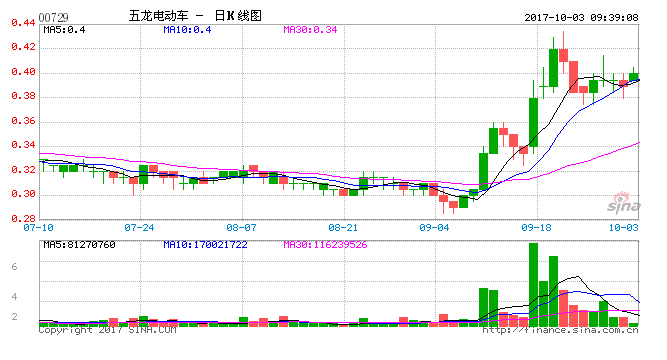Viewport: 667px width, 360px height.
Task: Click the 08-07 date label
Action: coord(241,228)
